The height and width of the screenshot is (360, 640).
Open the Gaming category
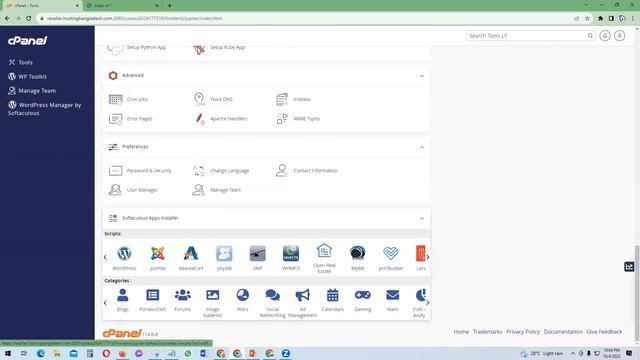click(x=362, y=300)
